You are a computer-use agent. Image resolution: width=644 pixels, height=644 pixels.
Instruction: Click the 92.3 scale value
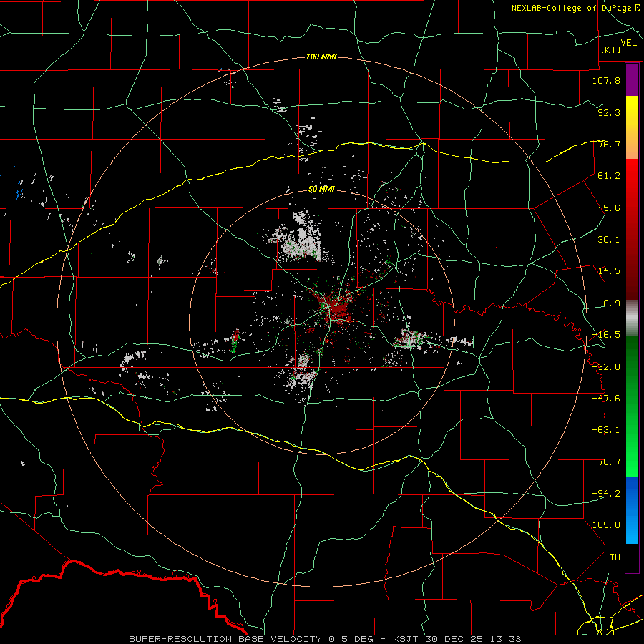[x=609, y=112]
